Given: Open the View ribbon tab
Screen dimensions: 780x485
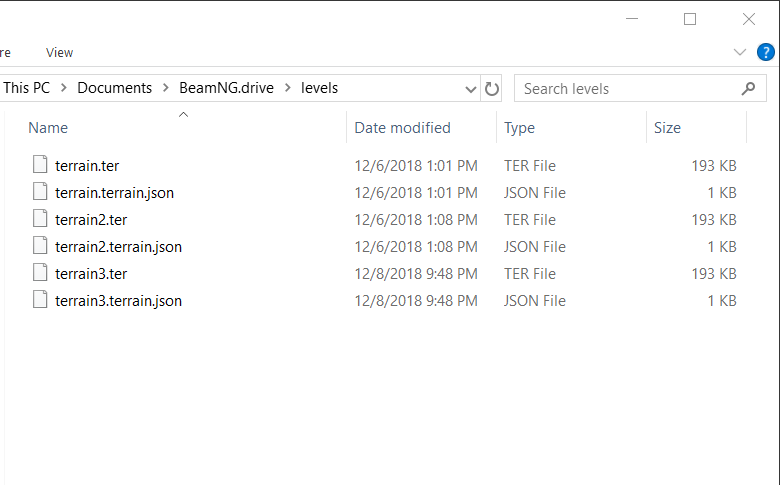Looking at the screenshot, I should point(59,52).
